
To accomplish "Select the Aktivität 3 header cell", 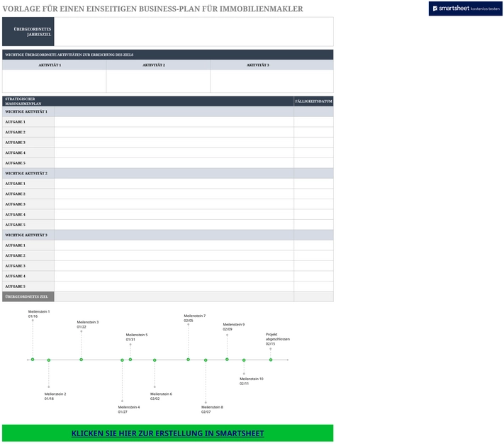I will coord(271,65).
